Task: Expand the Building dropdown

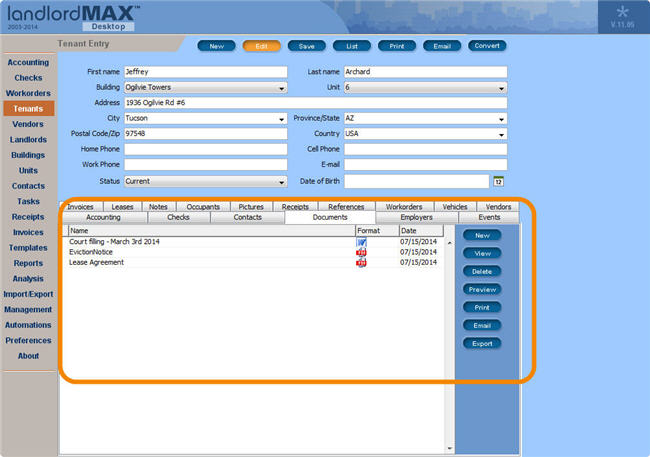Action: coord(282,87)
